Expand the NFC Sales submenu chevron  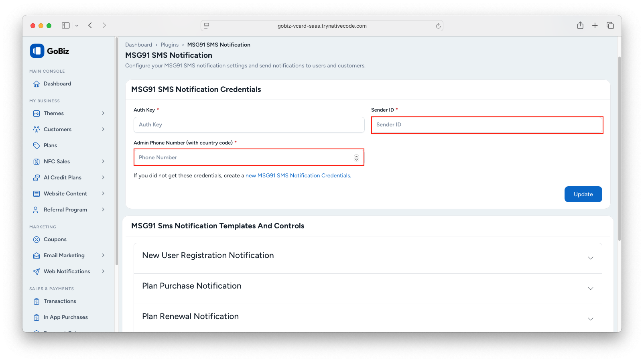tap(103, 161)
